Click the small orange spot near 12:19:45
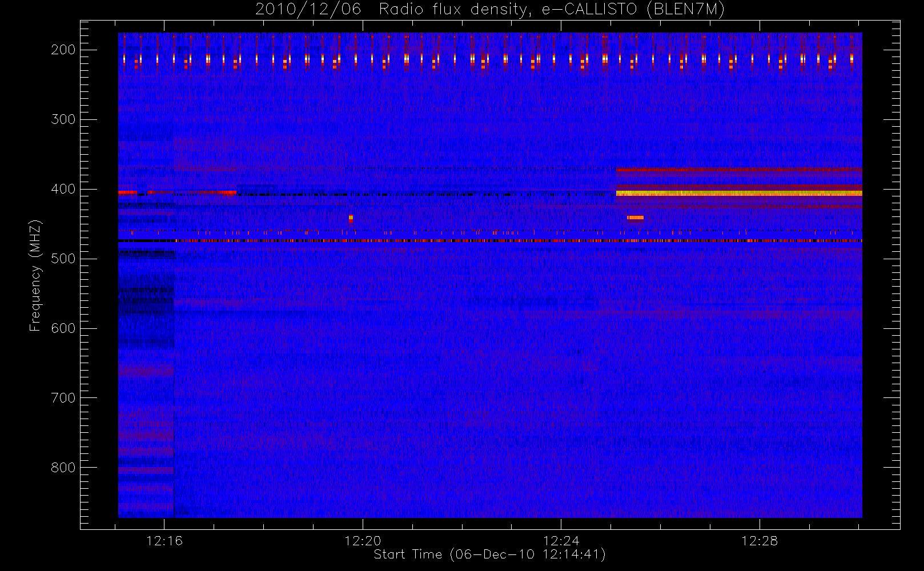 coord(351,218)
